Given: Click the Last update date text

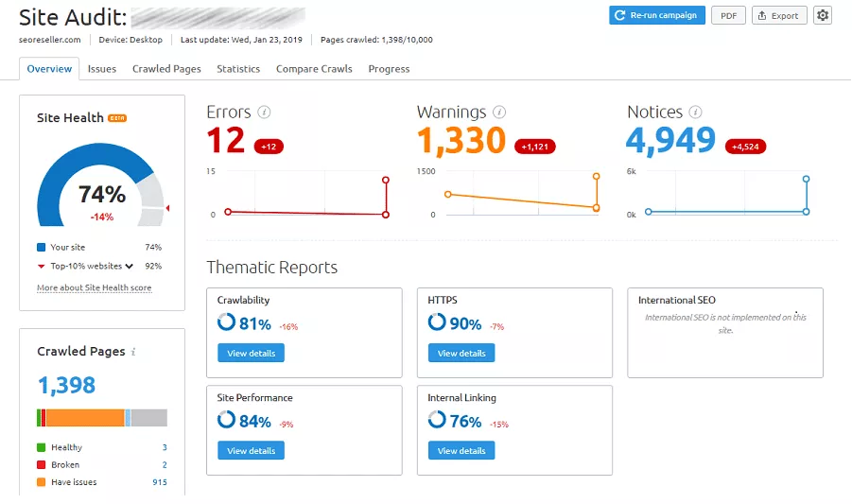Looking at the screenshot, I should click(241, 40).
